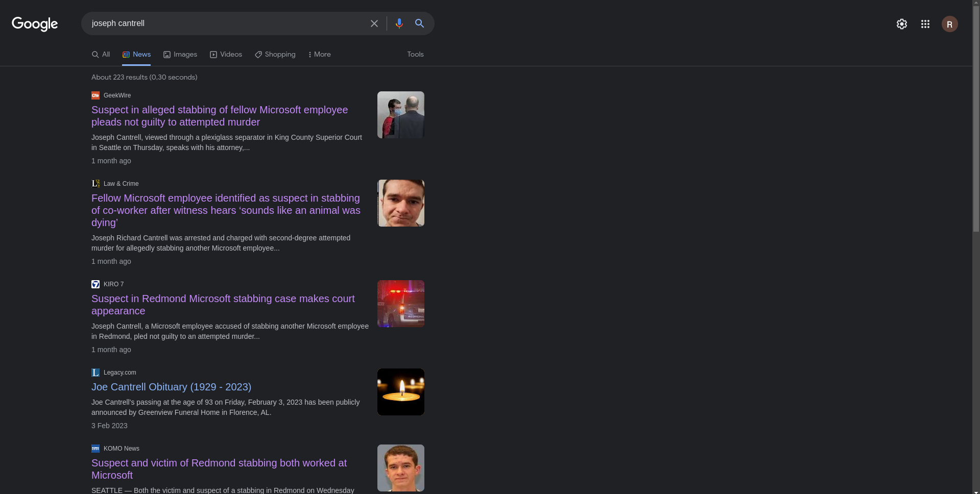Click the Legacy.com favicon
Screen dimensions: 980x494
95,373
